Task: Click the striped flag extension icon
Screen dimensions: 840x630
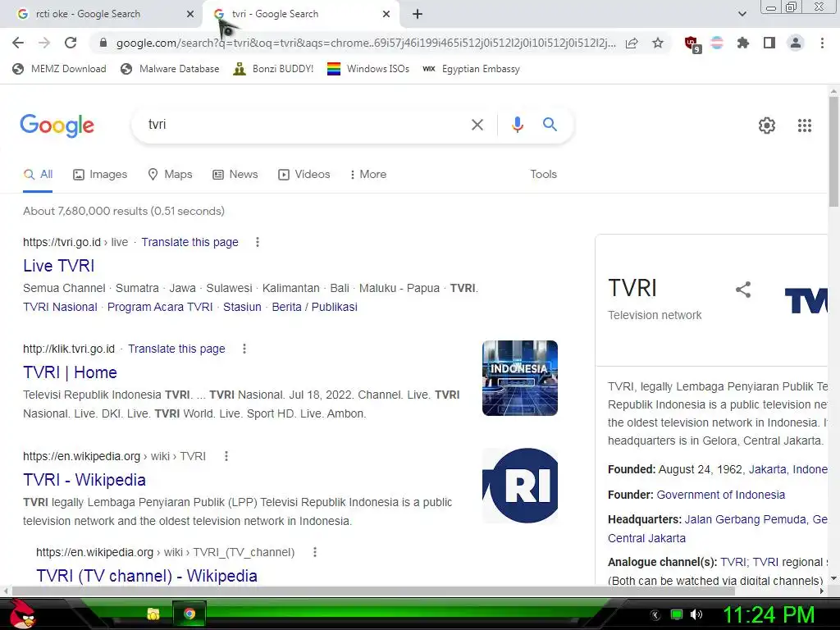Action: coord(717,43)
